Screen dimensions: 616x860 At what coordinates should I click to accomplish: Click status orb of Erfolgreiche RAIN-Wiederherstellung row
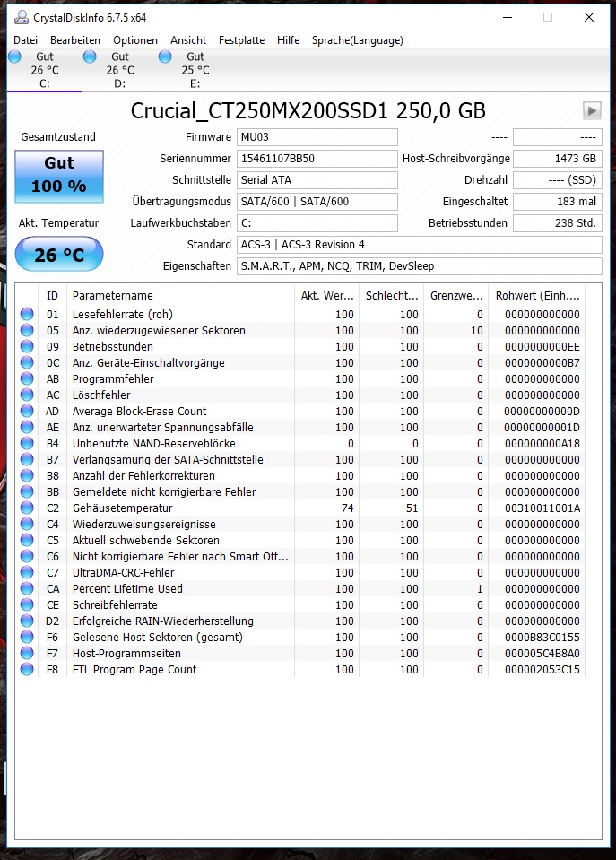[x=27, y=621]
